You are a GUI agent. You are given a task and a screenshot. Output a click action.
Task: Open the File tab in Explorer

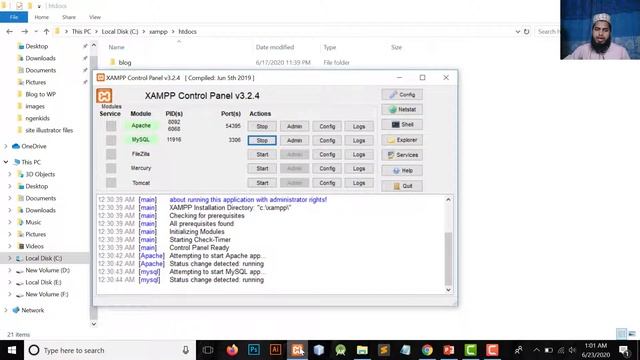14,17
